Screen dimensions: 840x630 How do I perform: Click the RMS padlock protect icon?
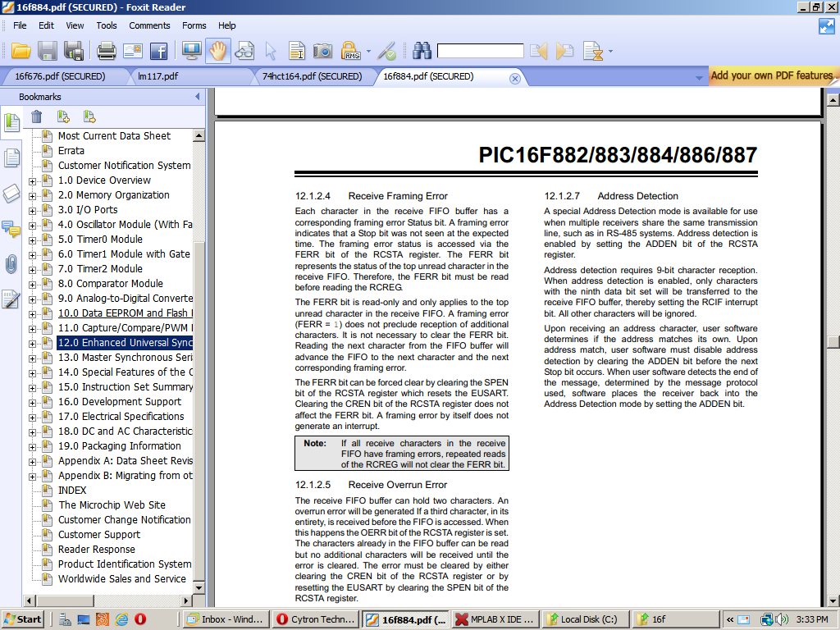click(351, 51)
